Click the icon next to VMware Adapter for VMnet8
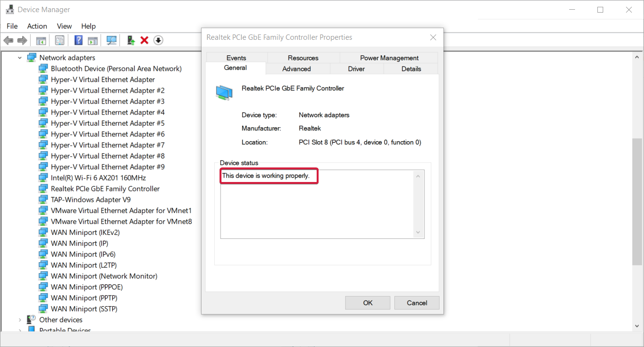The image size is (644, 347). 43,221
